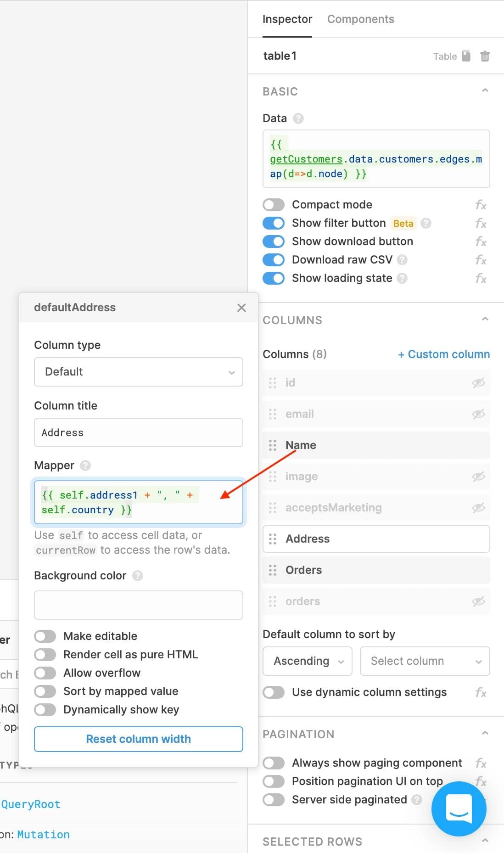Open the Column type dropdown

[x=138, y=372]
